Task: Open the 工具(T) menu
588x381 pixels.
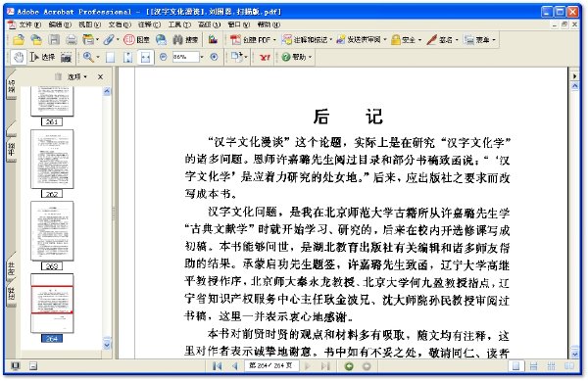Action: 179,24
